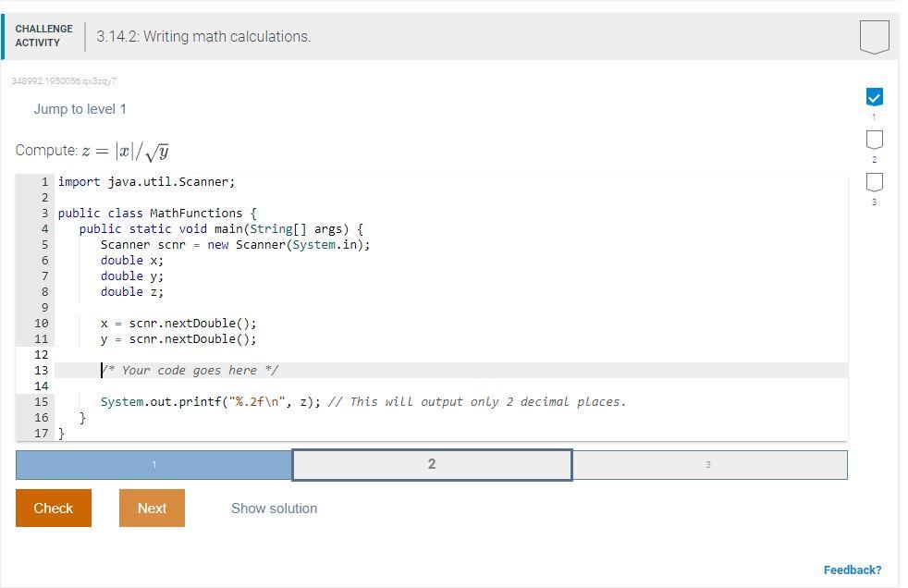The width and height of the screenshot is (908, 588).
Task: Select level 3 in the progress bar
Action: click(708, 464)
